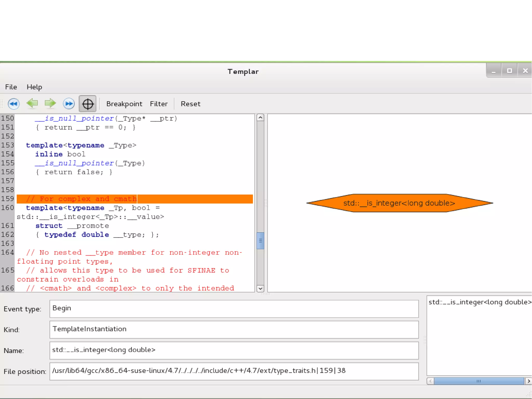Toggle the crosshair follow-cursor tool
The height and width of the screenshot is (399, 532).
[88, 104]
